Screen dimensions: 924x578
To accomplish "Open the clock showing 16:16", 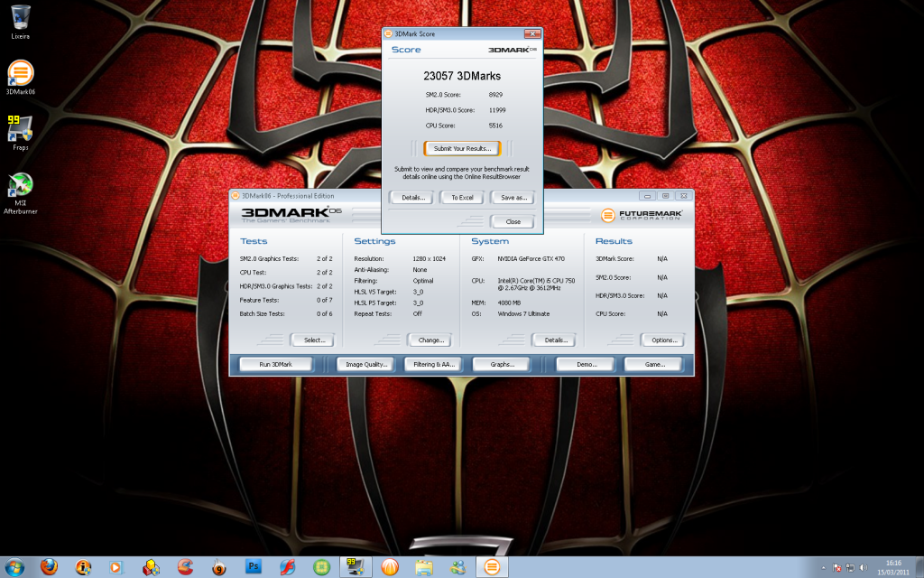I will (893, 567).
